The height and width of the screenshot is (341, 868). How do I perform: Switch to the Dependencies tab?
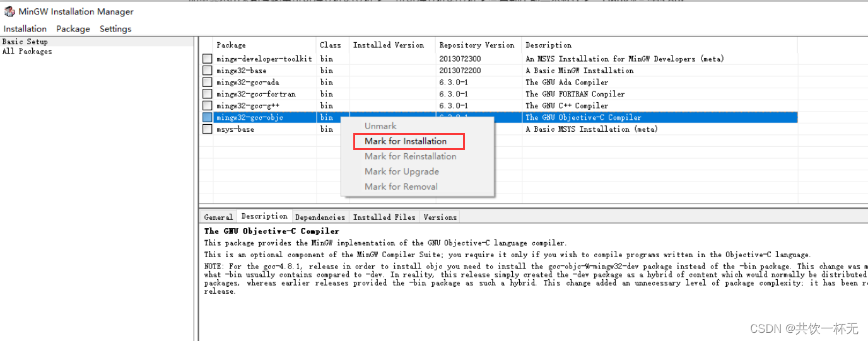[x=320, y=217]
